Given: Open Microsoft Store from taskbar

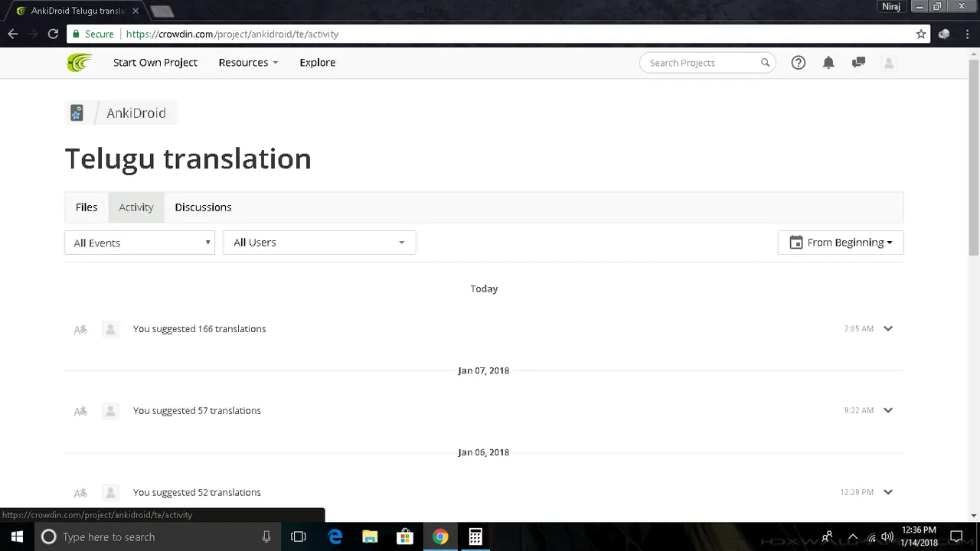Looking at the screenshot, I should (405, 536).
